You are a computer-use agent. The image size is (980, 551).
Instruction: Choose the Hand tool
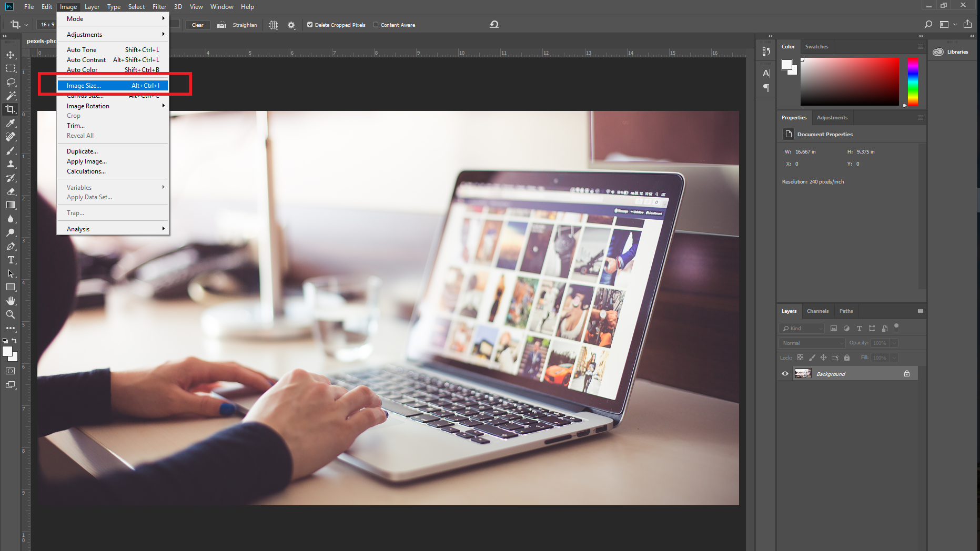coord(11,301)
